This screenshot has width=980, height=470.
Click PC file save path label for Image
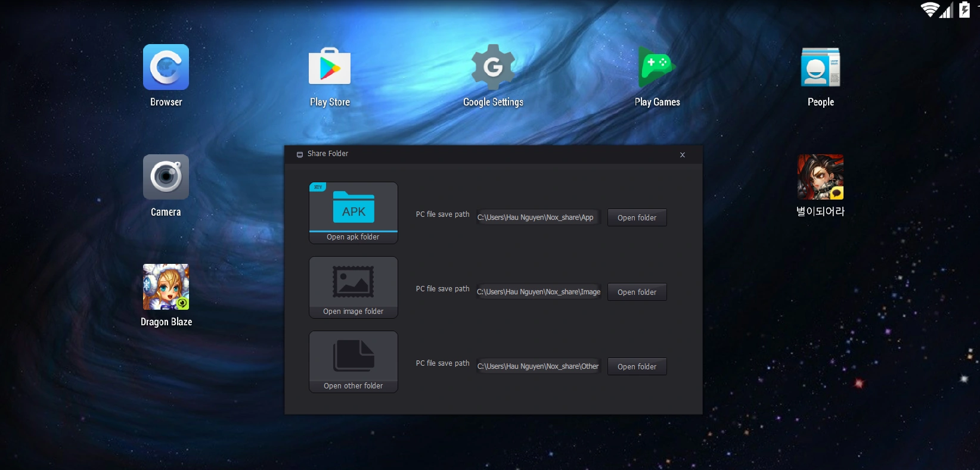click(443, 289)
